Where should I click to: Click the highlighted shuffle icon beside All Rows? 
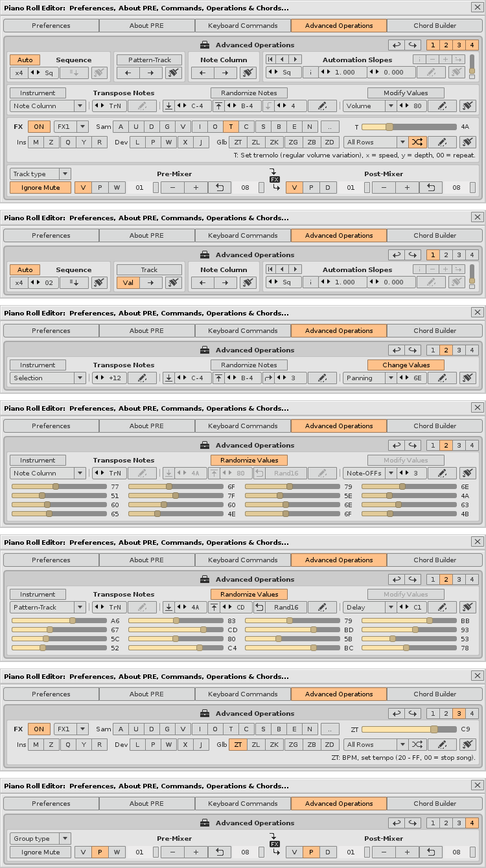[x=417, y=142]
